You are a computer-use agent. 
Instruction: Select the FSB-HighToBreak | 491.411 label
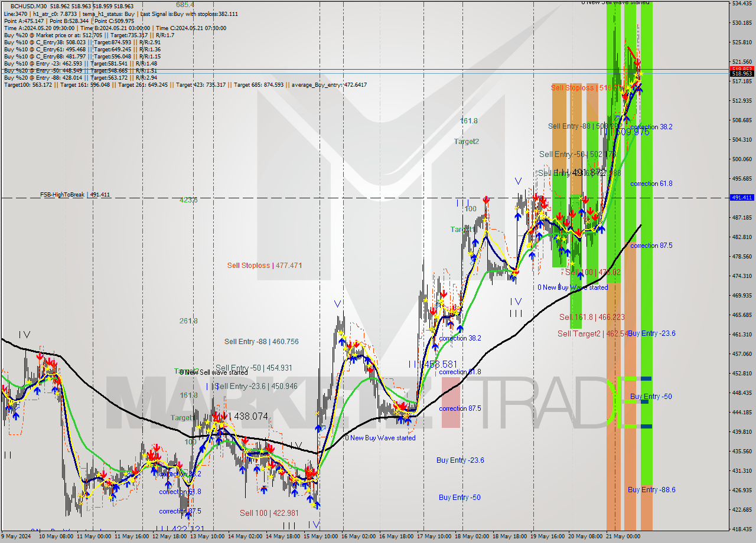pyautogui.click(x=75, y=195)
